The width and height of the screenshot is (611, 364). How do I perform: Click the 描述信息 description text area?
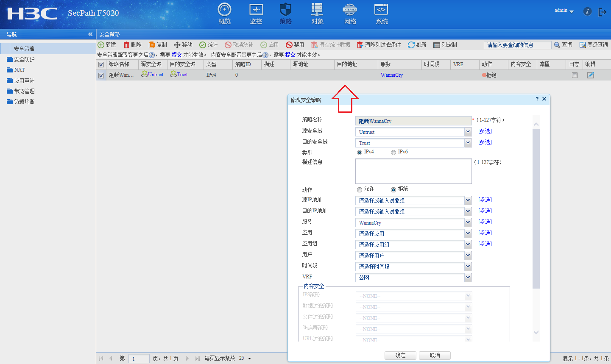click(413, 171)
